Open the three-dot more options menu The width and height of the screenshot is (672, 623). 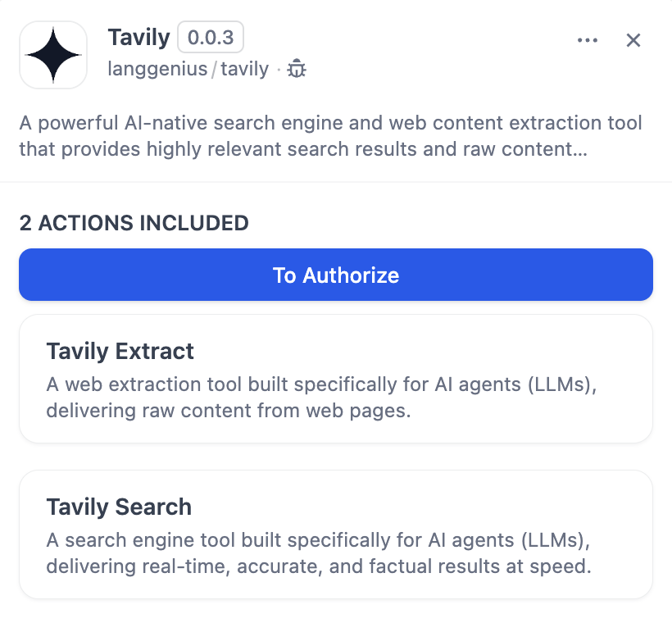(588, 40)
